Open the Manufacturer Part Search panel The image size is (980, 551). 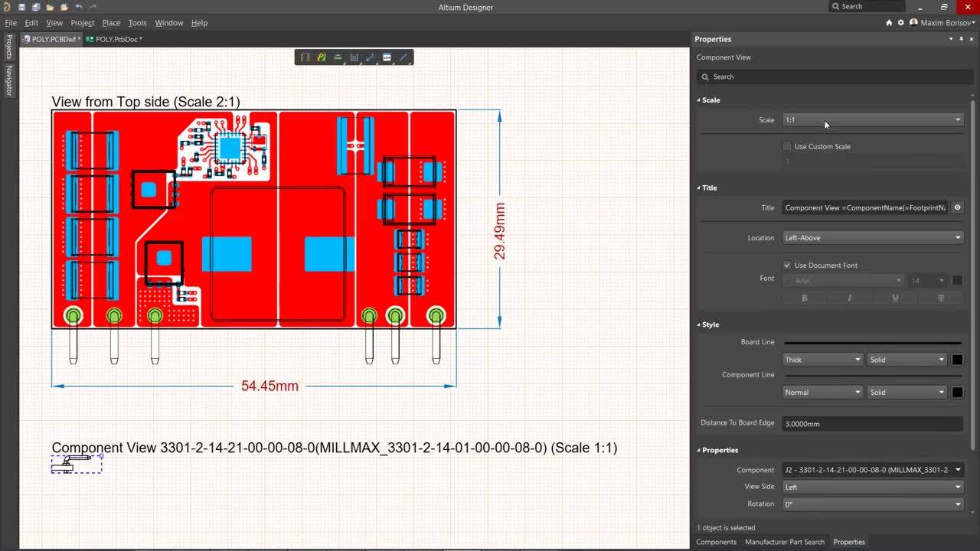tap(785, 542)
